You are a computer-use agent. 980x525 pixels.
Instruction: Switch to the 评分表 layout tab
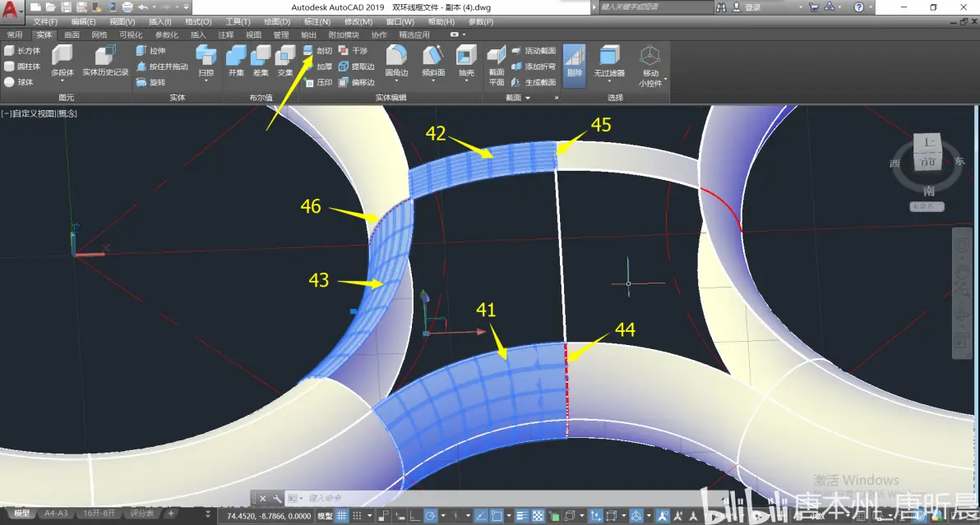pyautogui.click(x=142, y=513)
